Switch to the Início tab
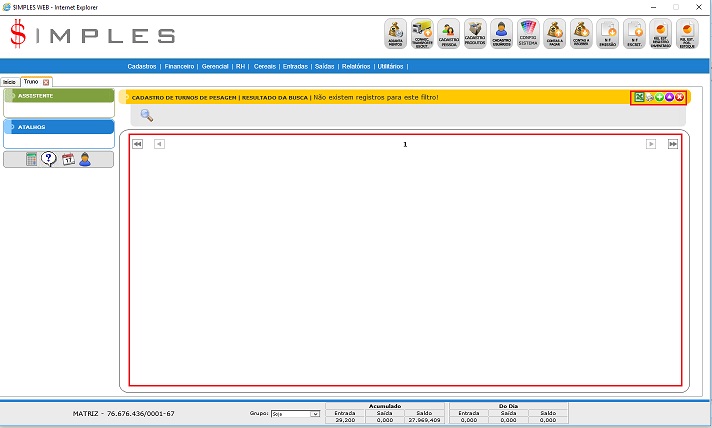Viewport: 712px width, 428px height. (x=9, y=81)
